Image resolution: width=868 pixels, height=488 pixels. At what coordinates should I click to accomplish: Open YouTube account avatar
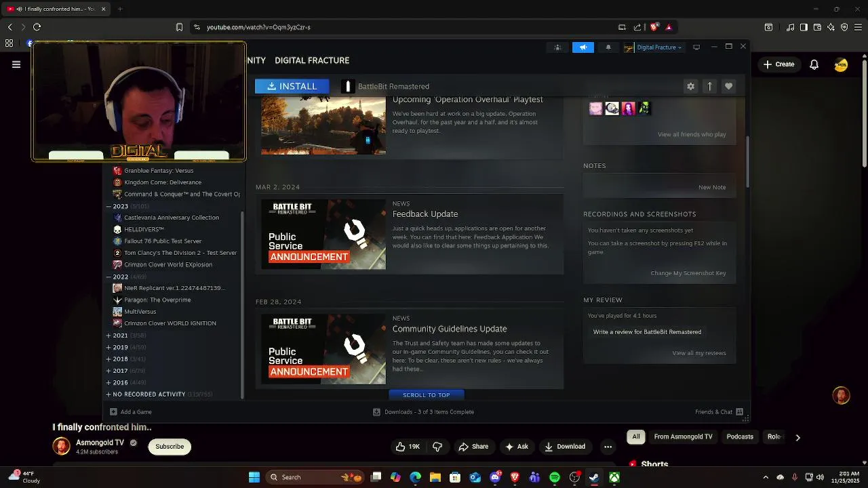[x=841, y=65]
